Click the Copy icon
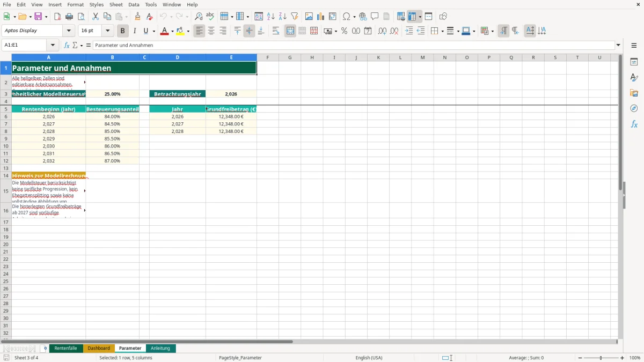 coord(107,17)
